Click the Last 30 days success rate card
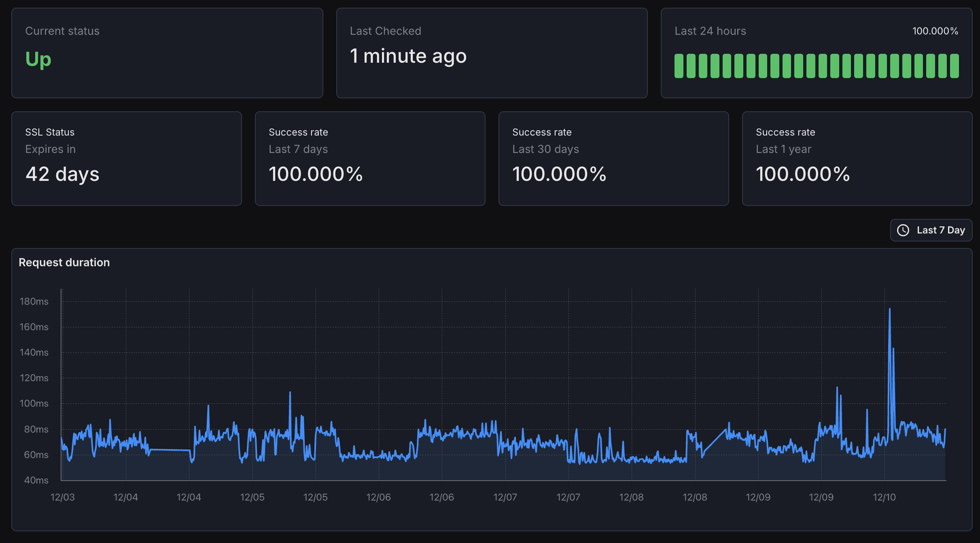Viewport: 980px width, 543px height. (613, 159)
